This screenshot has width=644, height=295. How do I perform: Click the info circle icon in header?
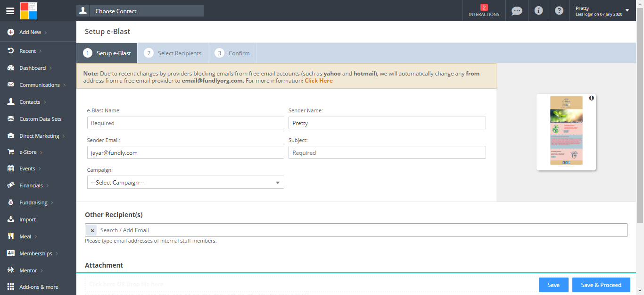point(538,10)
